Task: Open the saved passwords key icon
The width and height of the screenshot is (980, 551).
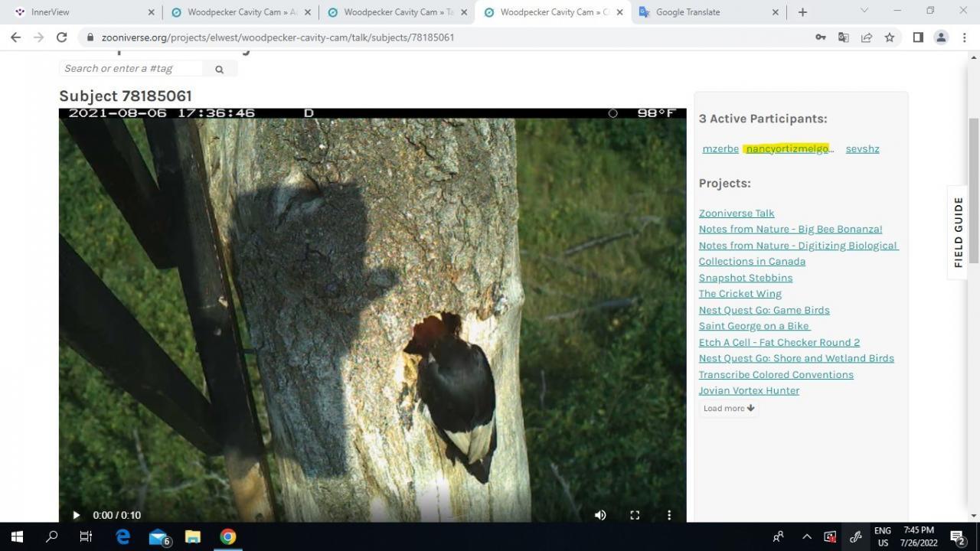Action: (820, 37)
